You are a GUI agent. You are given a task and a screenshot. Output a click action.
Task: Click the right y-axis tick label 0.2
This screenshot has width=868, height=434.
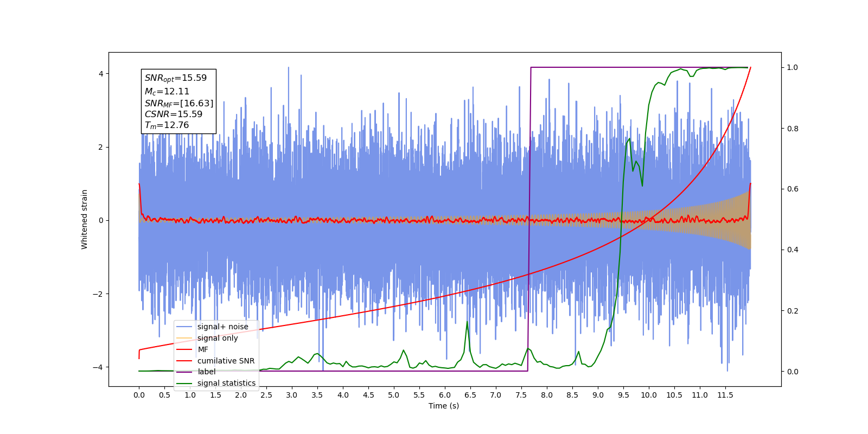793,311
